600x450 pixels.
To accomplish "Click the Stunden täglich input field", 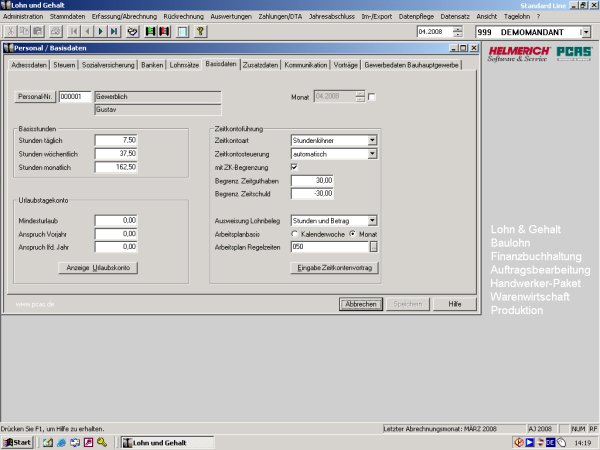I will click(x=116, y=140).
